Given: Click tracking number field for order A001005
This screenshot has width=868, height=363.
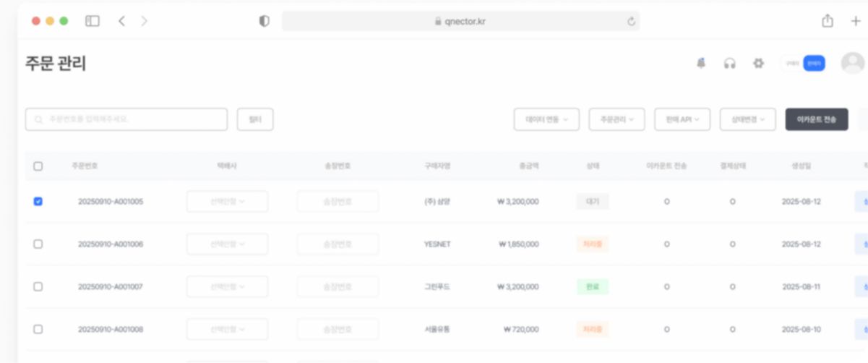Looking at the screenshot, I should click(x=338, y=202).
